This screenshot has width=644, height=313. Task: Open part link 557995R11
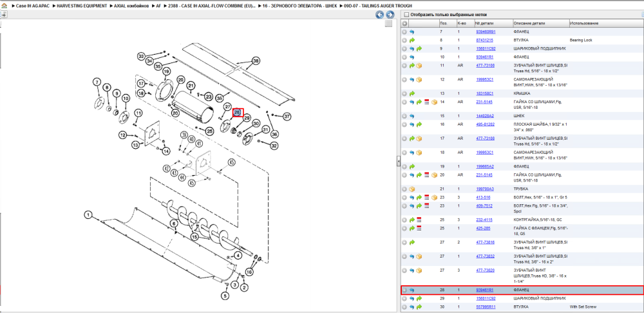click(x=486, y=307)
